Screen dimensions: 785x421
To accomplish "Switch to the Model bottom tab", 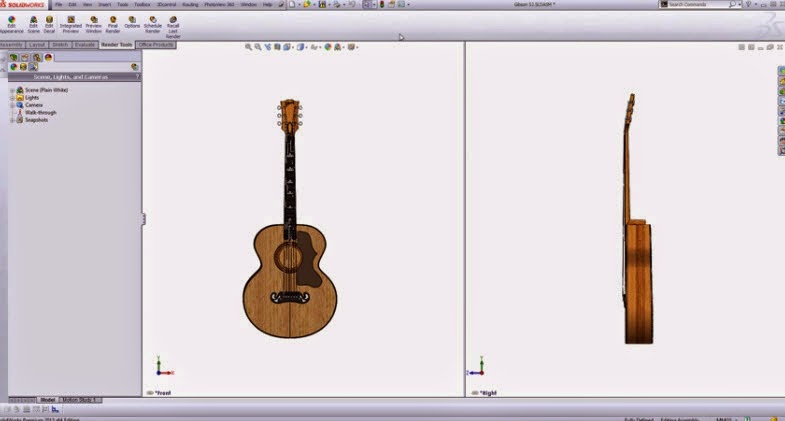I will coord(48,400).
